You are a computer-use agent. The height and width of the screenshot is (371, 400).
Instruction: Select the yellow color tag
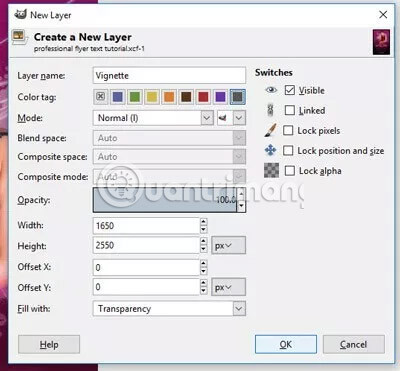coord(152,97)
